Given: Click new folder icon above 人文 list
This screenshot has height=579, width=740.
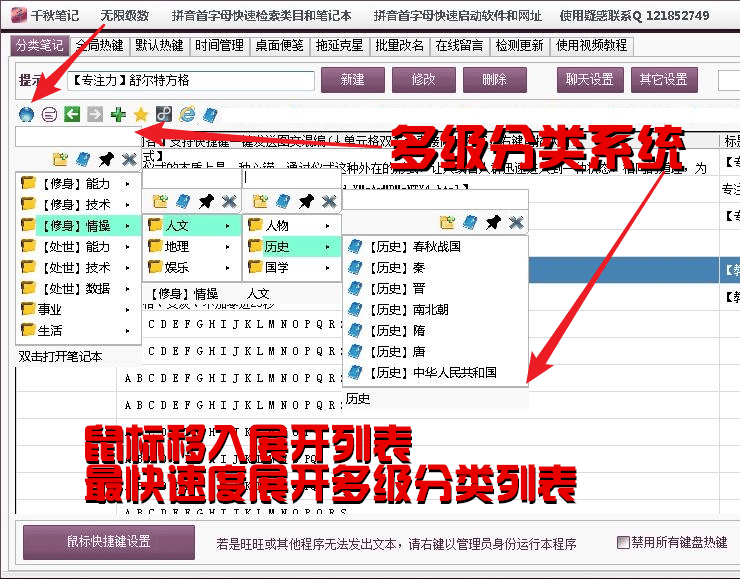Looking at the screenshot, I should [x=160, y=202].
